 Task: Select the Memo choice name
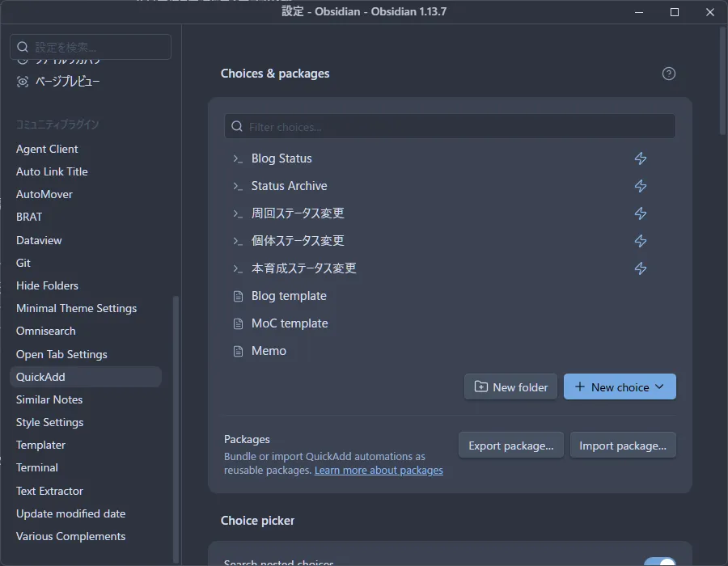click(269, 351)
